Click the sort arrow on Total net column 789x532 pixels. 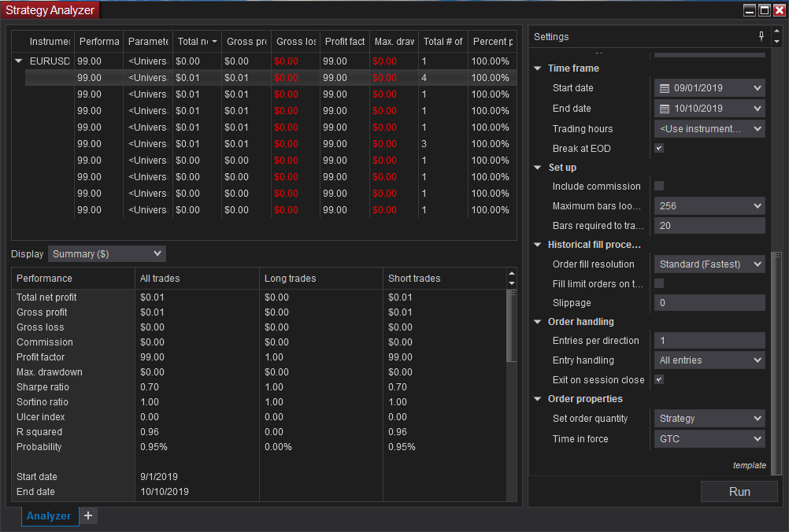coord(214,42)
